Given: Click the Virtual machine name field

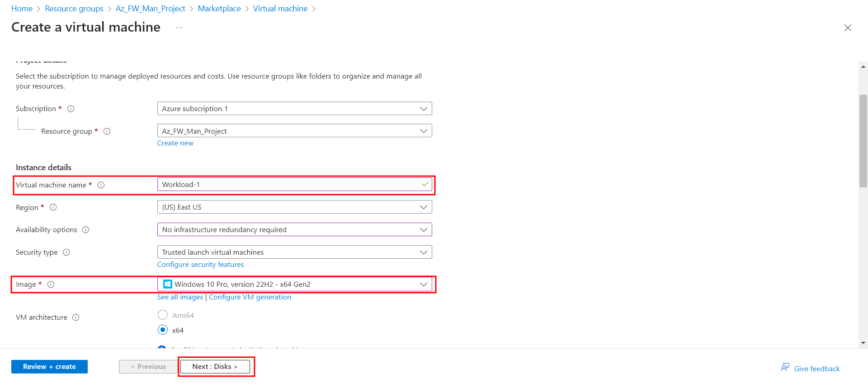Looking at the screenshot, I should (289, 185).
